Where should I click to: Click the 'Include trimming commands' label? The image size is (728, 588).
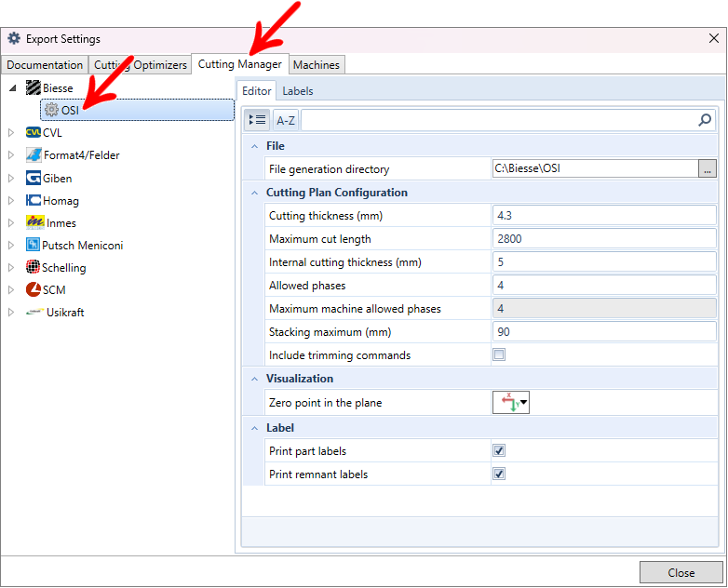point(340,355)
